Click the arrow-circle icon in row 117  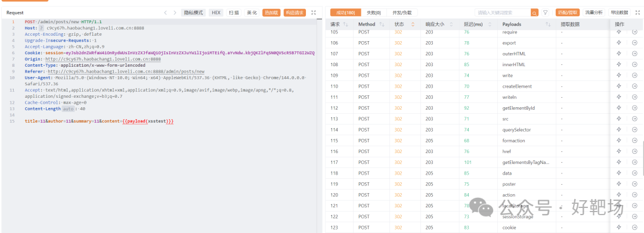(x=634, y=163)
